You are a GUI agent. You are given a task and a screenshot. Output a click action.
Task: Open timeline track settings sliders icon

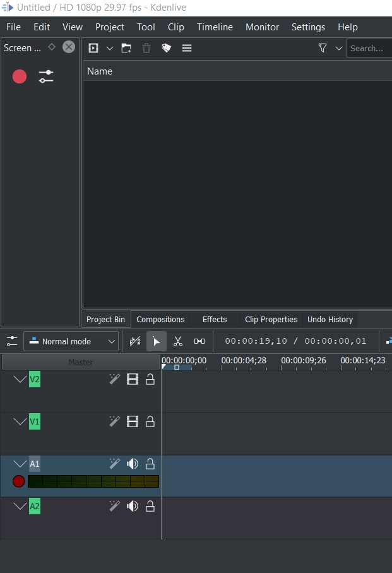click(12, 341)
